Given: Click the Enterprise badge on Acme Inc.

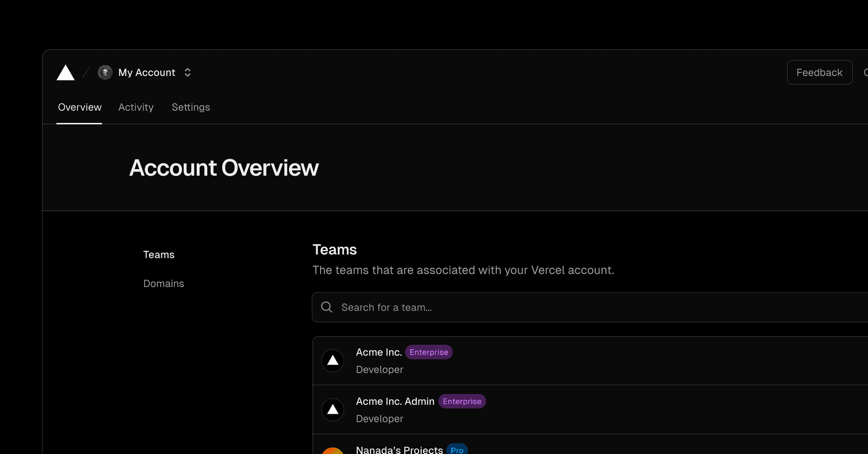Looking at the screenshot, I should (429, 352).
